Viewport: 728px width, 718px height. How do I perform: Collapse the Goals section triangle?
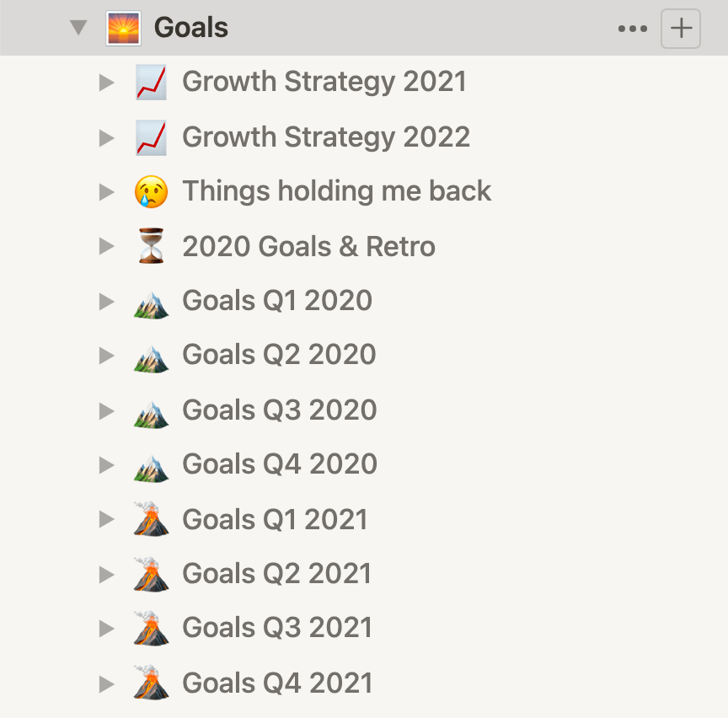tap(78, 27)
